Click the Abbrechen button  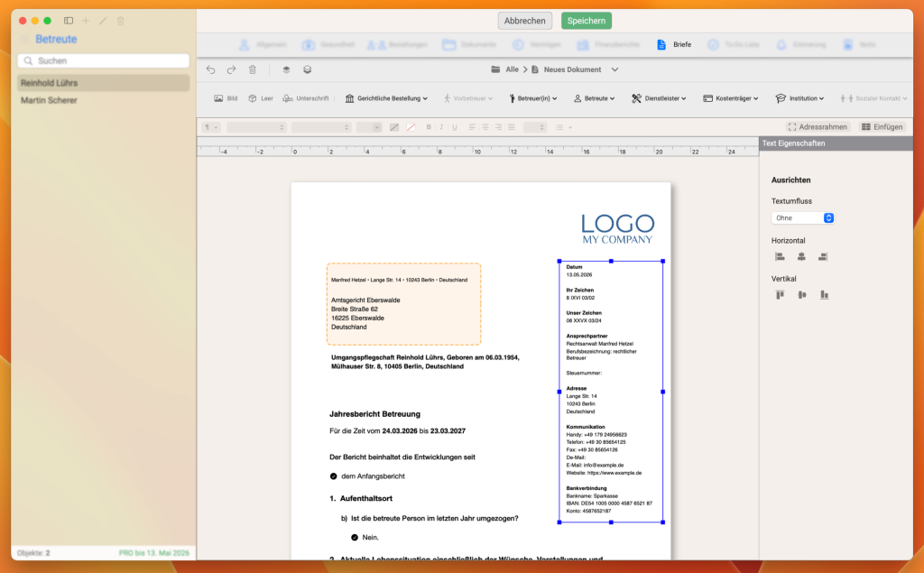[x=524, y=21]
